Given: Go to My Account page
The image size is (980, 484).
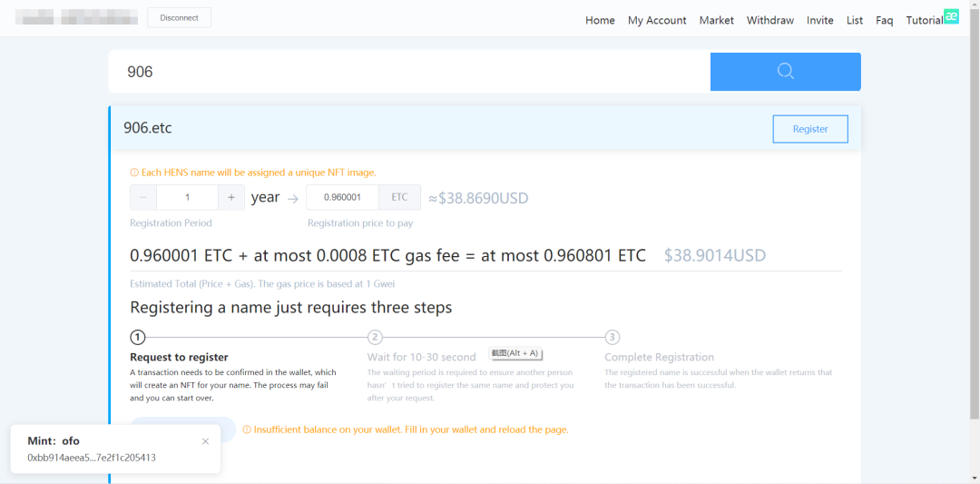Looking at the screenshot, I should point(657,20).
